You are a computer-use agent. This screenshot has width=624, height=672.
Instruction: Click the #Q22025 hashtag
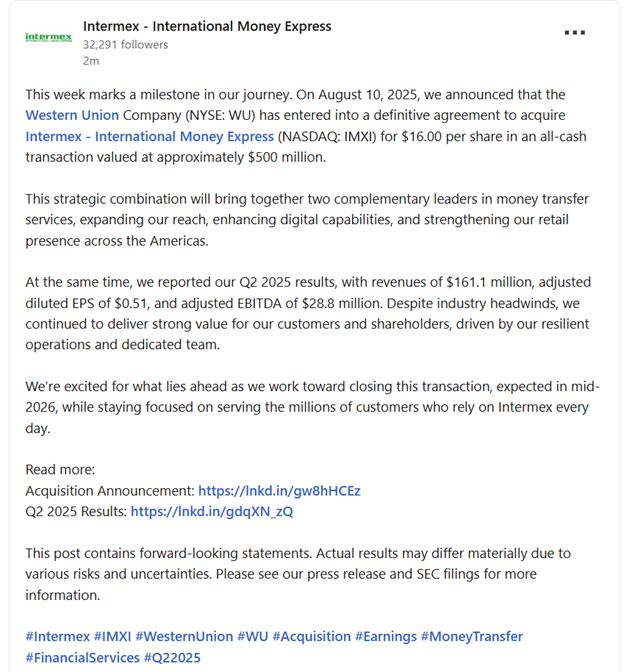172,657
